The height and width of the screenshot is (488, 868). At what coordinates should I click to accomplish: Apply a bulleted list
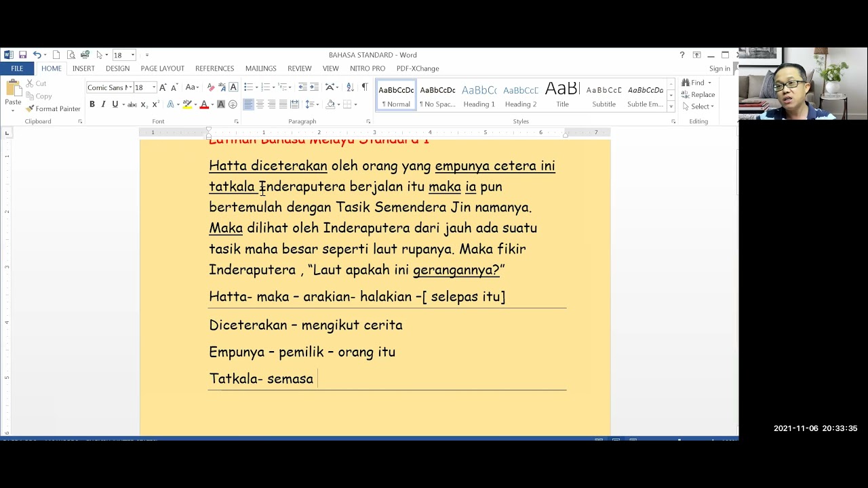249,87
